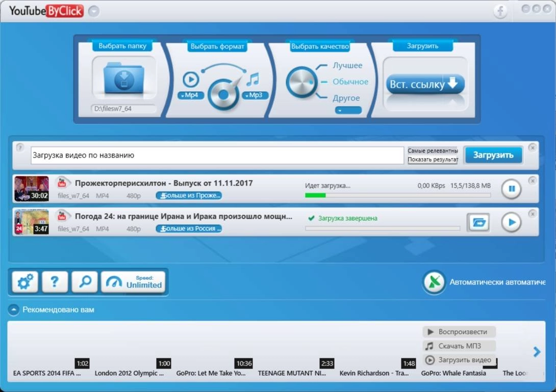The height and width of the screenshot is (392, 556).
Task: Click the Прожекторперисхилтон video thumbnail
Action: [x=32, y=189]
